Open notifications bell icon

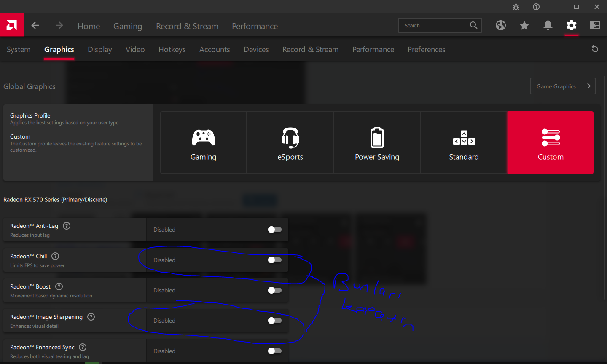[548, 26]
